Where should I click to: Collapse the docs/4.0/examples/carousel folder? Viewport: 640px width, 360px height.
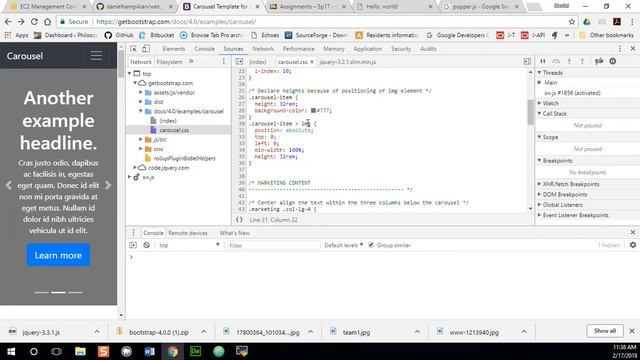click(141, 111)
